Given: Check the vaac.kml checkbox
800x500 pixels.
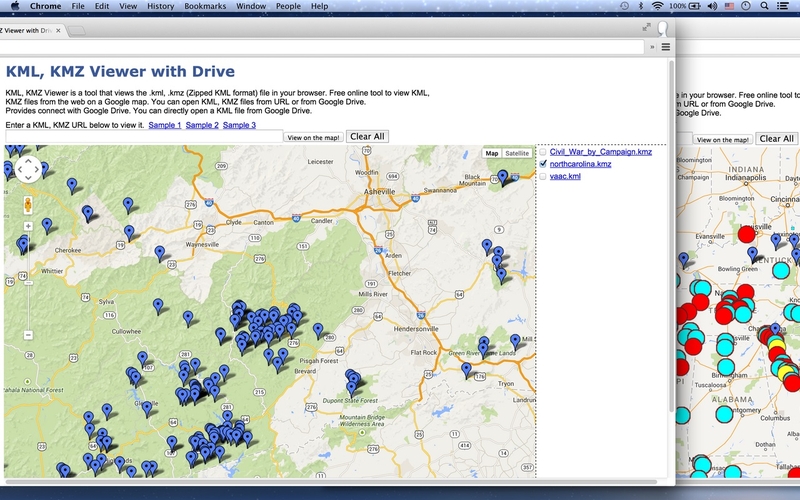Looking at the screenshot, I should (x=543, y=176).
